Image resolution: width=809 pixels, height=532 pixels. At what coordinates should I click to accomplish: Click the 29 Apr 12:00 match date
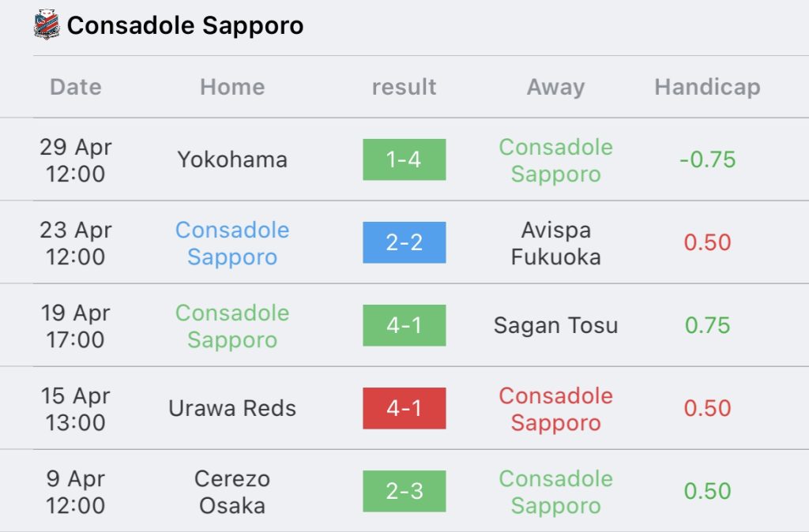click(x=76, y=160)
